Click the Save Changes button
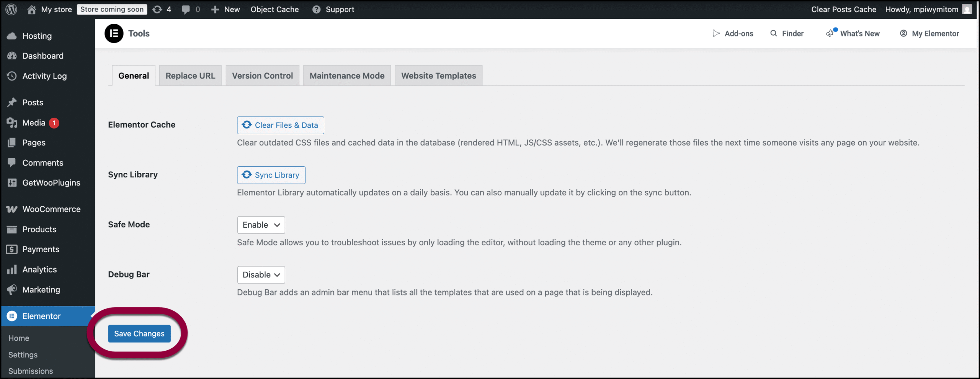 (139, 333)
